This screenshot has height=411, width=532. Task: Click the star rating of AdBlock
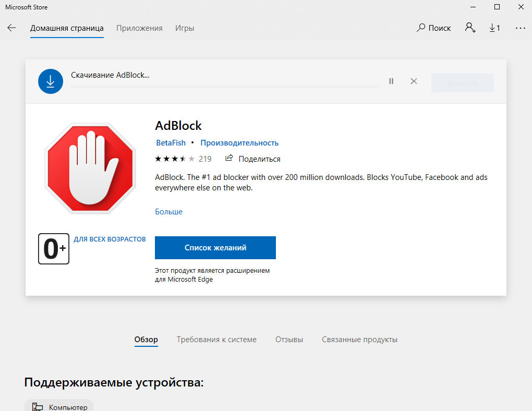click(175, 159)
